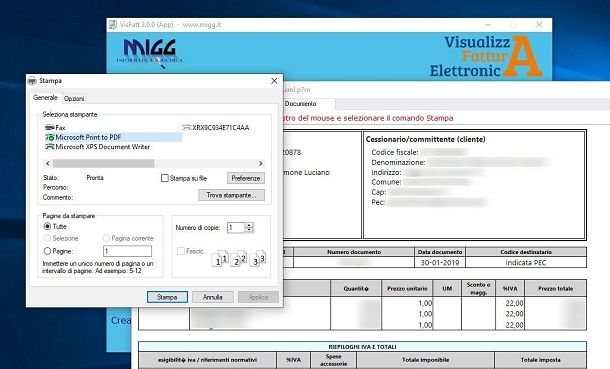Screen dimensions: 610x369
Task: Click Trova stampante button
Action: pos(231,195)
